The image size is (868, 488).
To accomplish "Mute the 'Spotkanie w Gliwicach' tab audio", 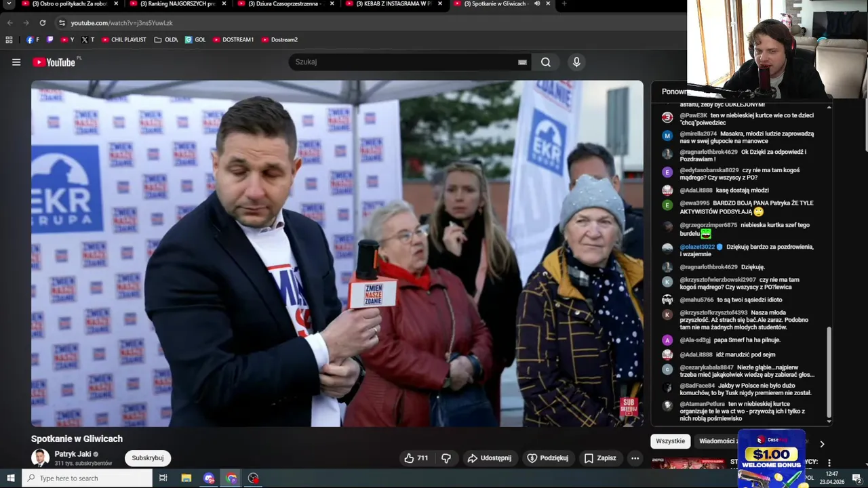I will [x=536, y=3].
